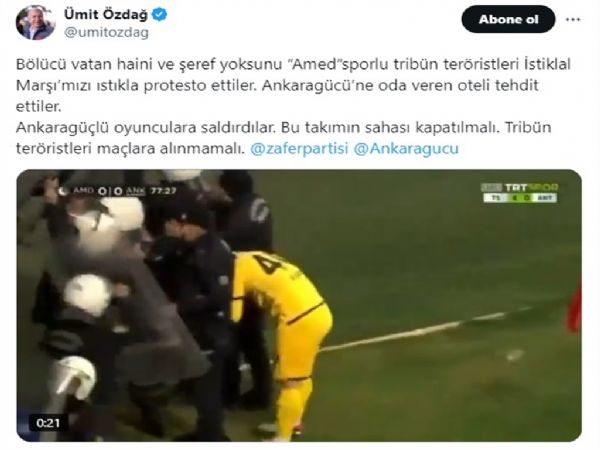Image resolution: width=600 pixels, height=450 pixels.
Task: Click the sentence "Ankaragüçlü oyunculara saldırdılar"
Action: click(x=146, y=127)
